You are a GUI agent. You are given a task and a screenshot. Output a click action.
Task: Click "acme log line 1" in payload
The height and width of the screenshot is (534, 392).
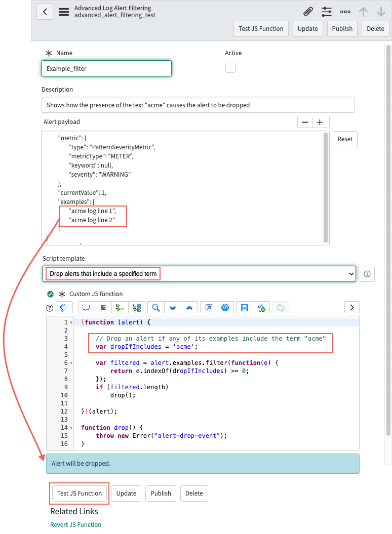(x=92, y=211)
